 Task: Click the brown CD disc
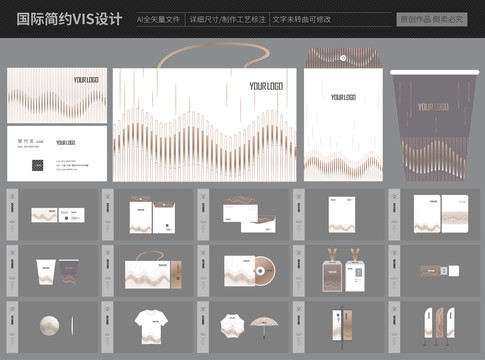tap(265, 271)
